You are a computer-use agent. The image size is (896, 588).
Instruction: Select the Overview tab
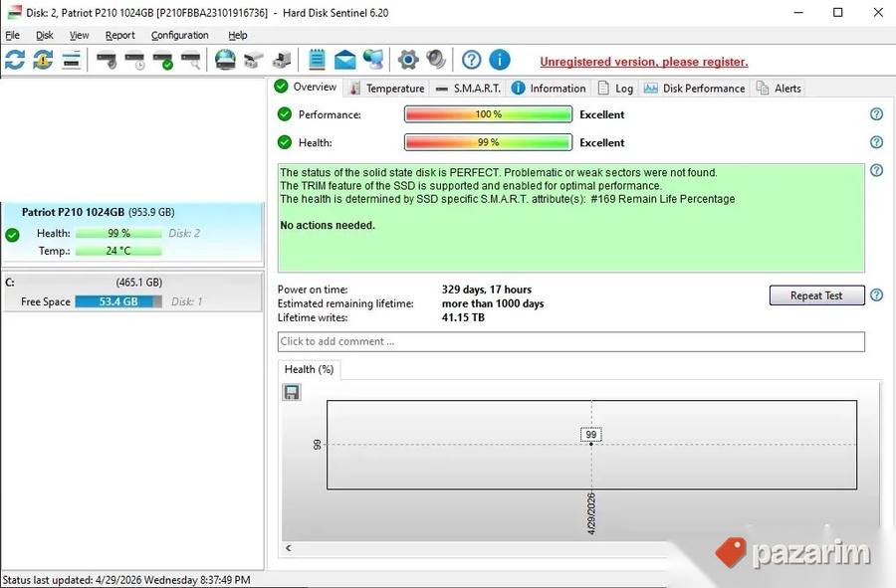pos(306,87)
